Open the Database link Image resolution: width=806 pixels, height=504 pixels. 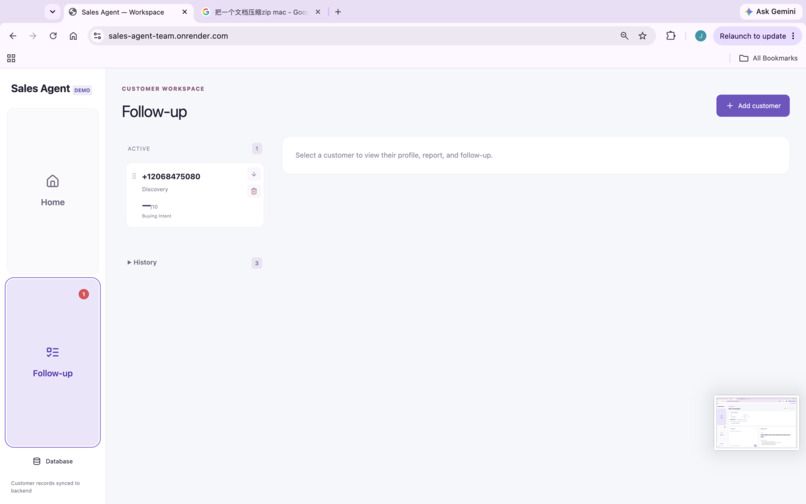coord(52,461)
